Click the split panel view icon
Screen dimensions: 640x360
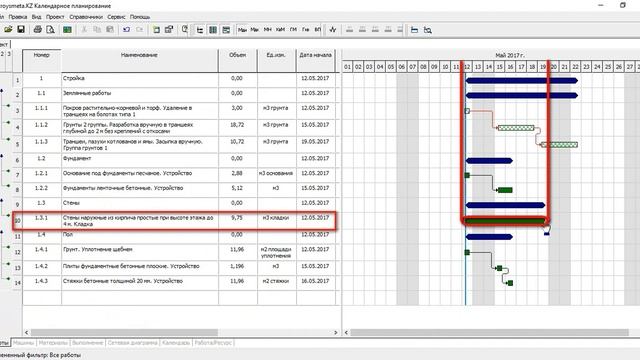226,30
